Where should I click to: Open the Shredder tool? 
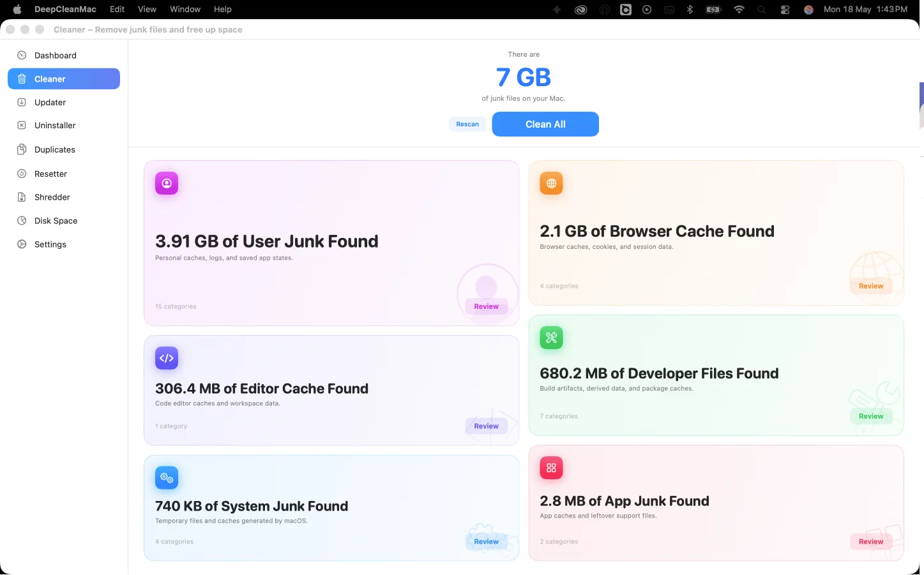[63, 197]
